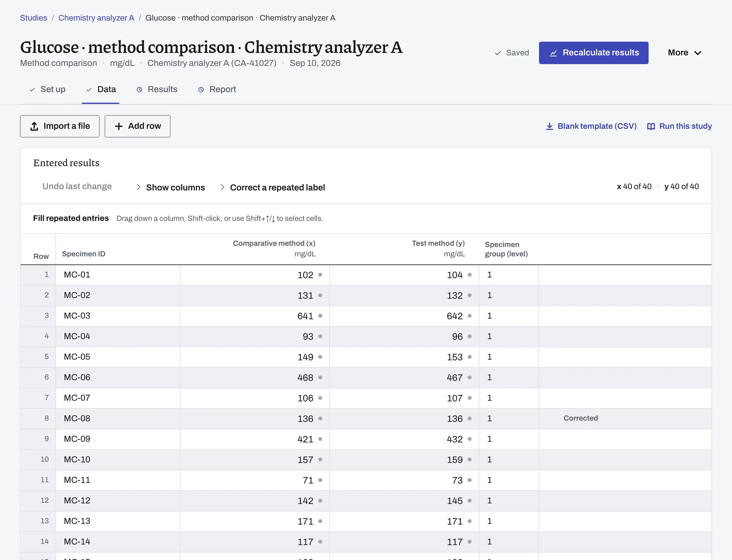Click the Corrected note on row MC-08
The image size is (732, 560).
[x=581, y=419]
